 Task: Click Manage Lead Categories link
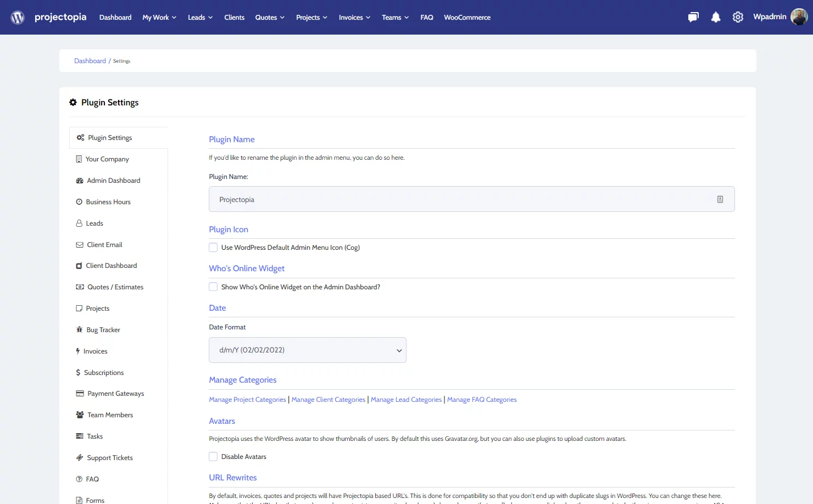coord(406,400)
